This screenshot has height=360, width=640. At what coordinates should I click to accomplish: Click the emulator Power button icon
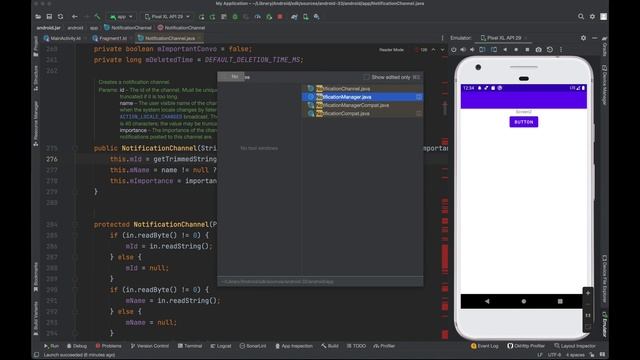[x=453, y=49]
